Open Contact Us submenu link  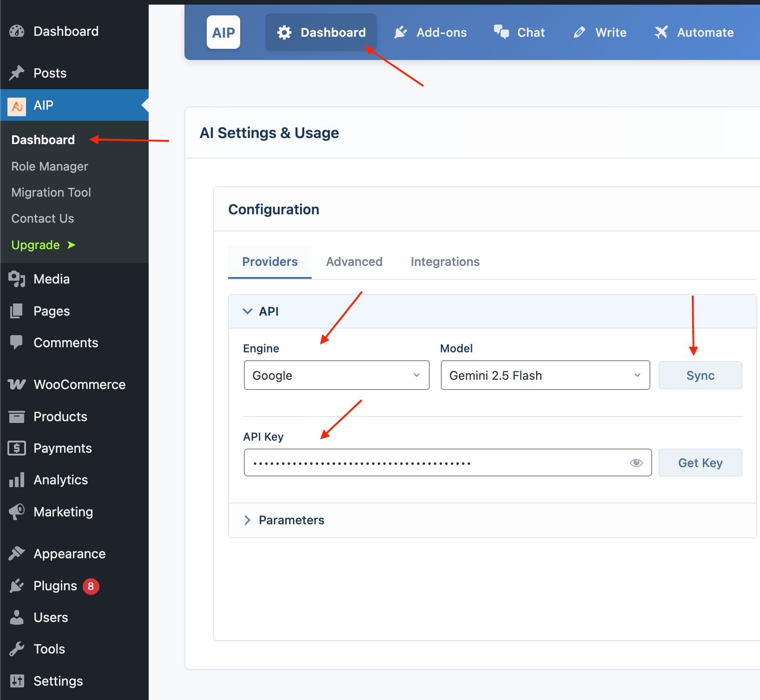pos(43,218)
